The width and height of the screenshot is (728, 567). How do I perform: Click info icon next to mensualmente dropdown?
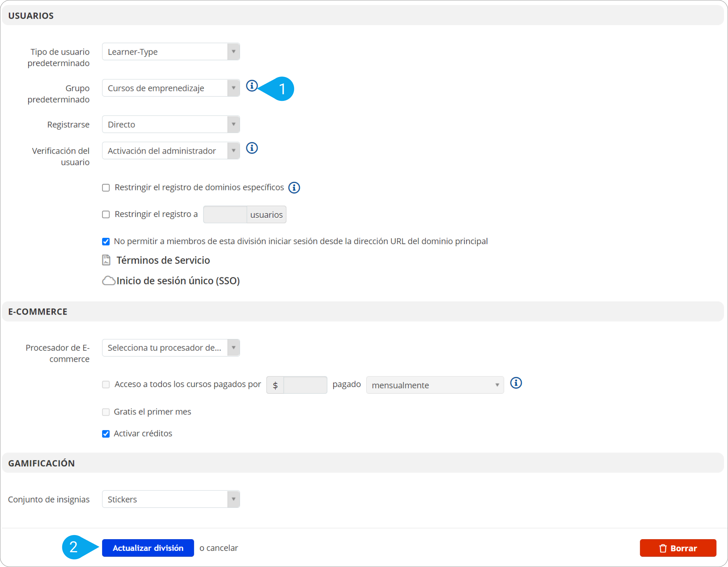point(516,383)
